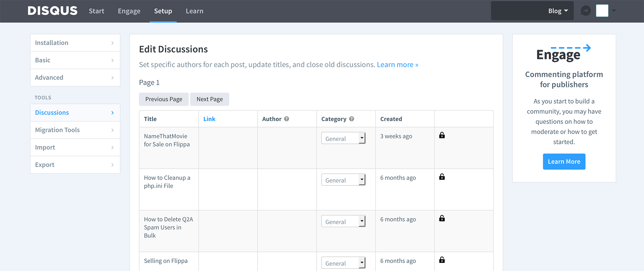Image resolution: width=644 pixels, height=271 pixels.
Task: Toggle lock for Selling on Flippa discussion
Action: click(442, 260)
